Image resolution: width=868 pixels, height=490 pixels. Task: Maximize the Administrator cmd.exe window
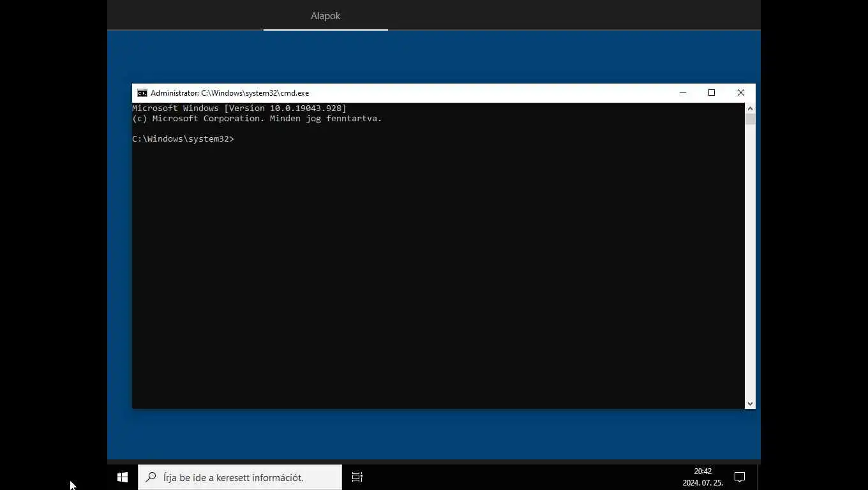point(712,93)
